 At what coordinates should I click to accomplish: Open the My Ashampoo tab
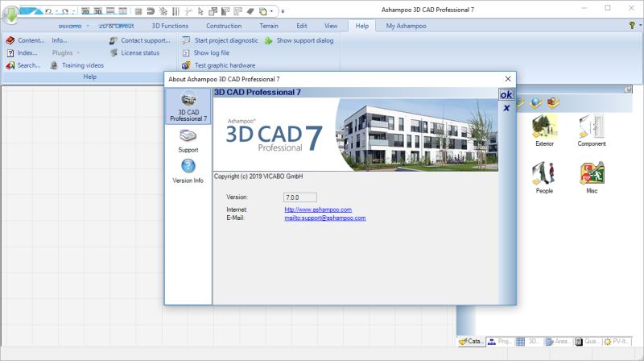tap(407, 26)
